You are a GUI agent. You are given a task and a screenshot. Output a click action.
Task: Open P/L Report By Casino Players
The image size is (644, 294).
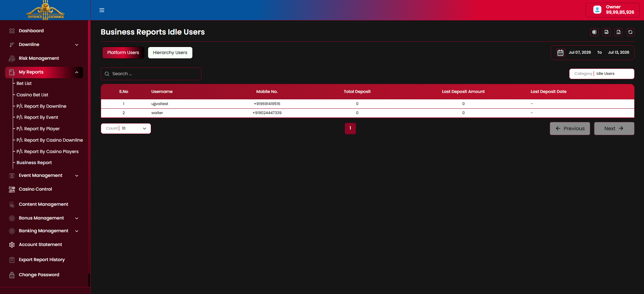pos(47,152)
